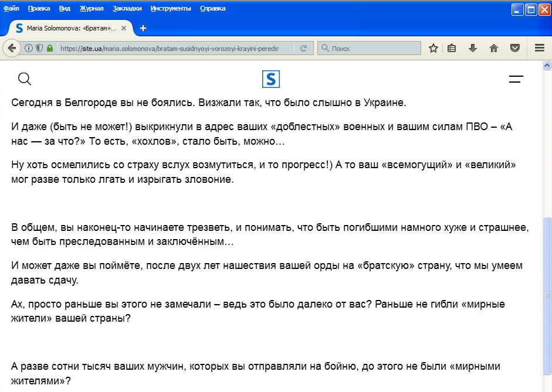Viewport: 552px width, 392px height.
Task: Click the blue S site logo
Action: pos(270,79)
